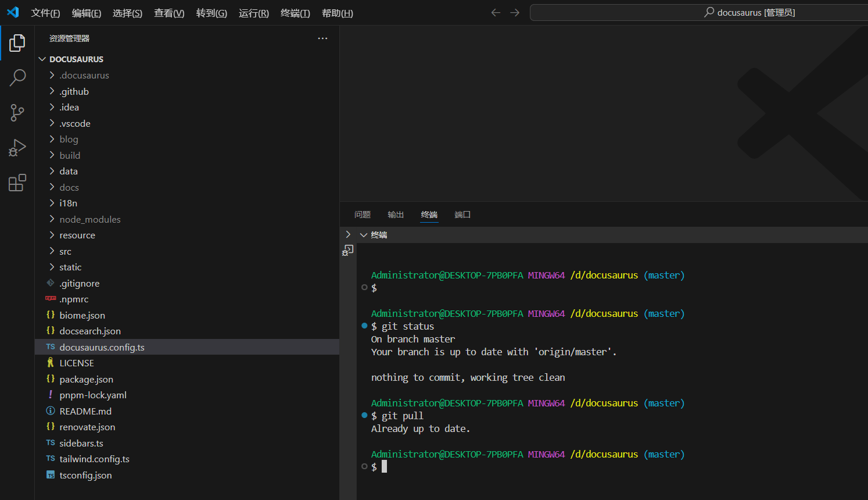Open the explorer more actions ellipsis
Image resolution: width=868 pixels, height=500 pixels.
[x=322, y=38]
